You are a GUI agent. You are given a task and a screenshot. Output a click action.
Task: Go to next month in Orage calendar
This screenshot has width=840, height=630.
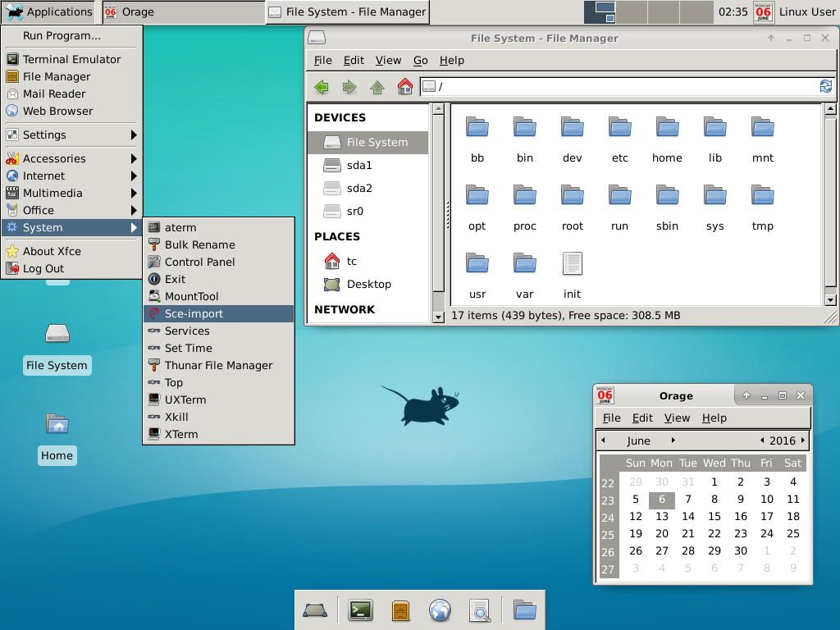[673, 441]
